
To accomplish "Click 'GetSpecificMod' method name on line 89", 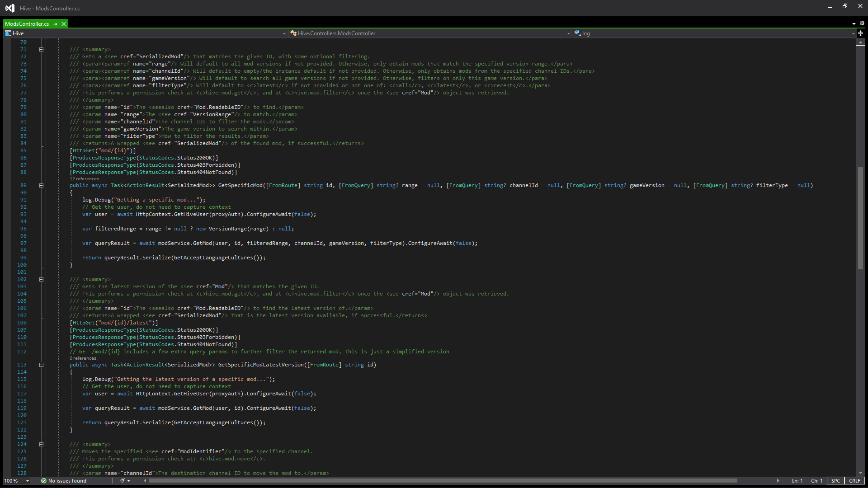I will pyautogui.click(x=240, y=185).
